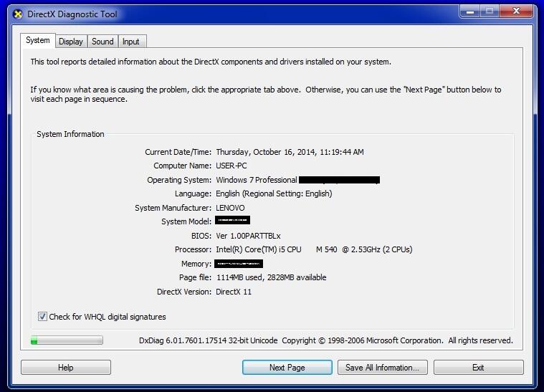The image size is (544, 392).
Task: Toggle Check for WHQL digital signatures checkbox
Action: pyautogui.click(x=42, y=316)
